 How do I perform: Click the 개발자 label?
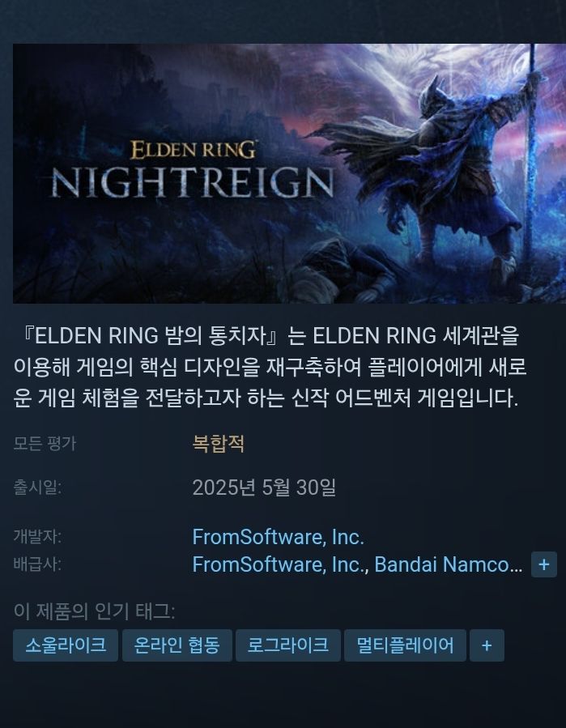pyautogui.click(x=37, y=537)
